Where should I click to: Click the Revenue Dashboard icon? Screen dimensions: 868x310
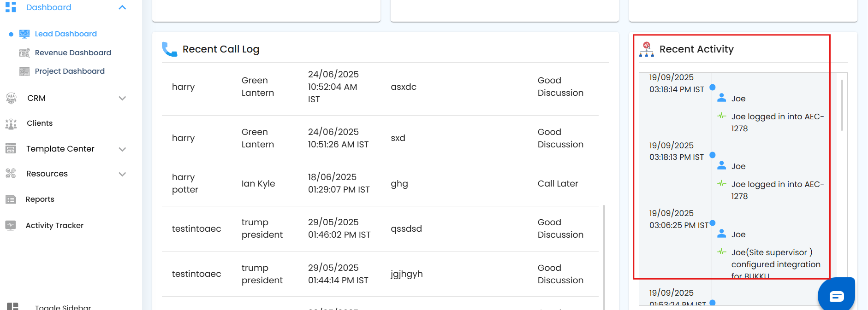coord(24,53)
